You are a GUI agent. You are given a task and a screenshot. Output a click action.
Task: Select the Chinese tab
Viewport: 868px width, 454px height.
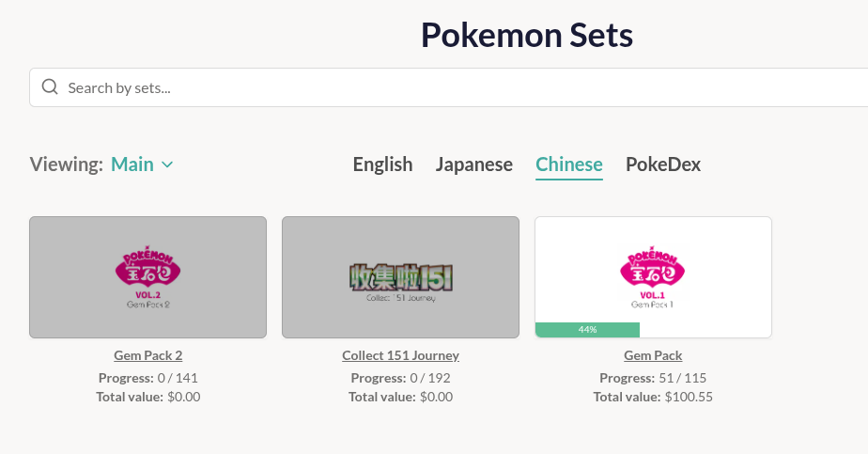tap(569, 164)
